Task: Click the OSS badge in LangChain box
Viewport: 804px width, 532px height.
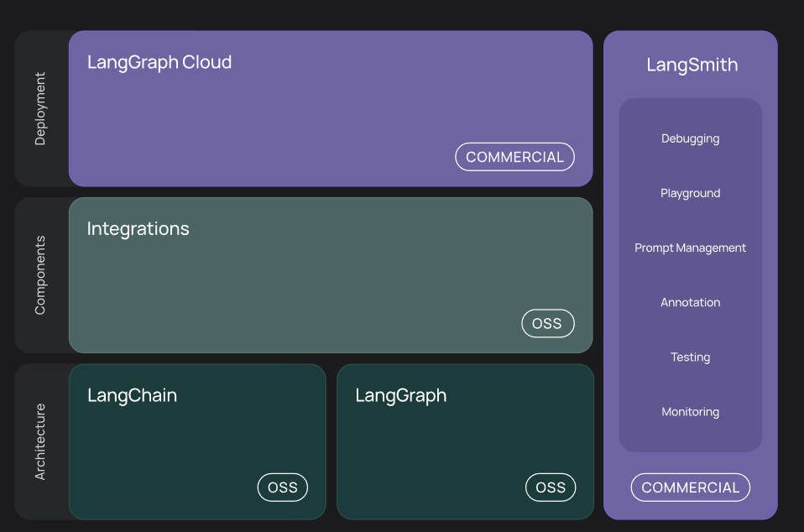Action: (x=283, y=488)
